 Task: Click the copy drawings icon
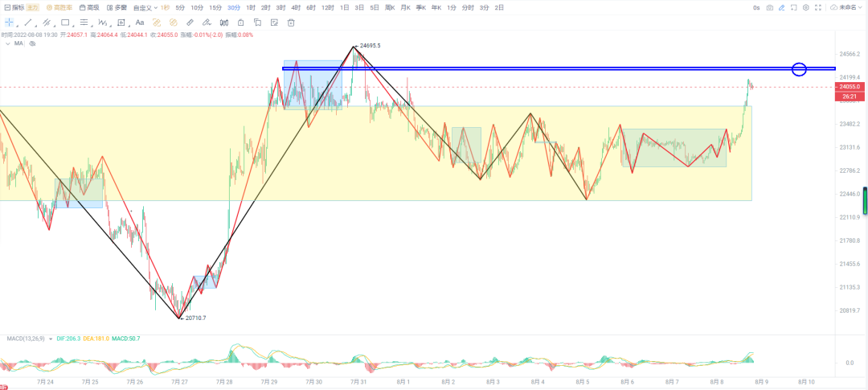pos(257,23)
